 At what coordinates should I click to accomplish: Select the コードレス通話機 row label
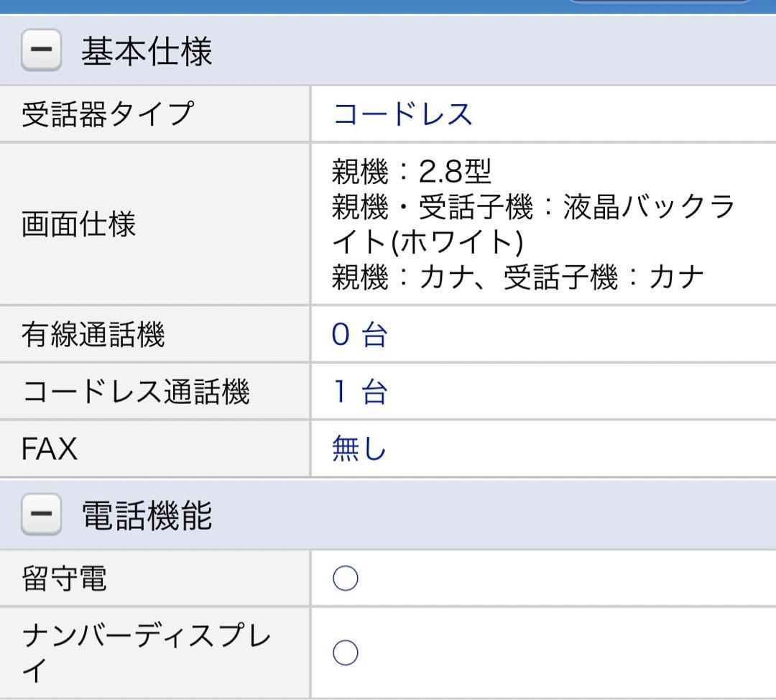(x=136, y=392)
